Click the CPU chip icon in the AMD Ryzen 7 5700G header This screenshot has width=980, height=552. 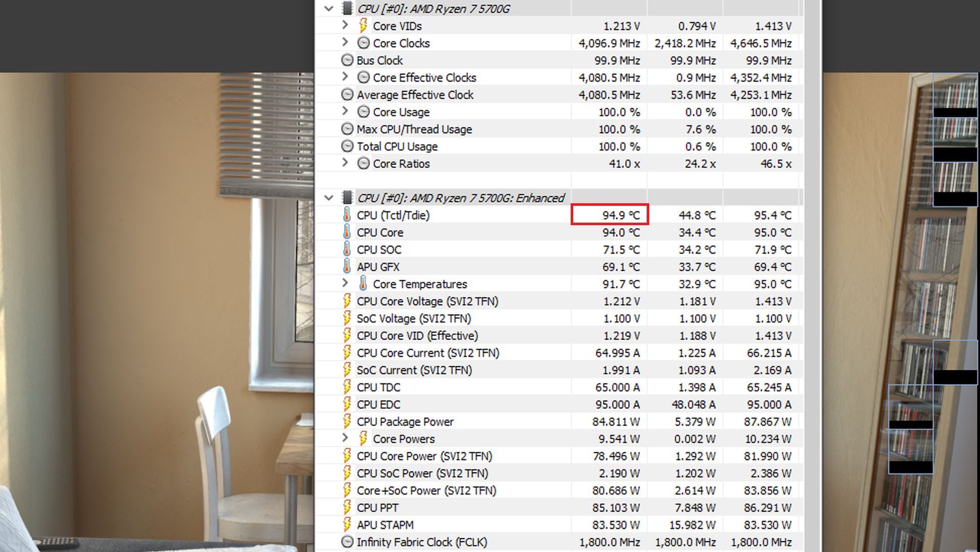point(347,8)
